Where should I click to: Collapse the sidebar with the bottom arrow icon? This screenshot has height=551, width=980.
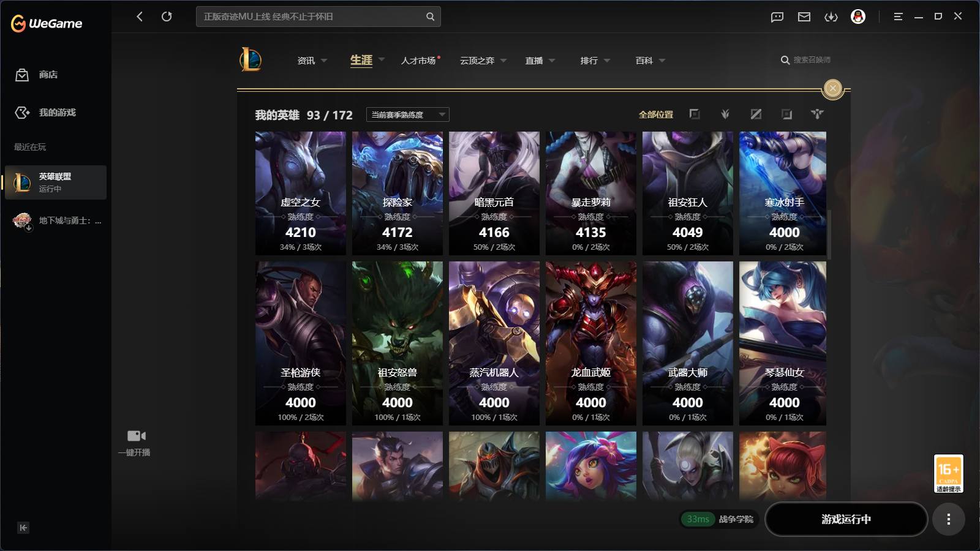pos(23,528)
